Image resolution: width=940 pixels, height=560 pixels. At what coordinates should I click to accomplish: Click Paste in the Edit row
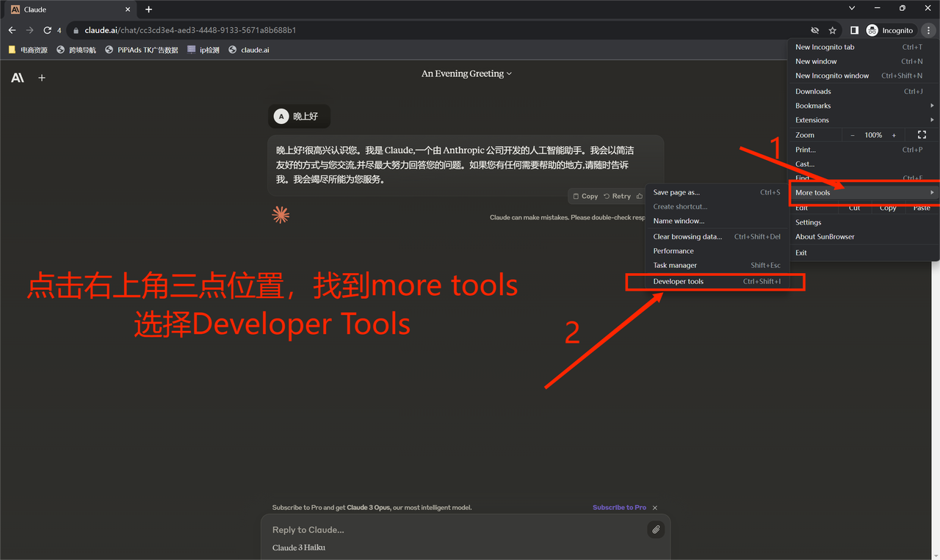coord(922,208)
